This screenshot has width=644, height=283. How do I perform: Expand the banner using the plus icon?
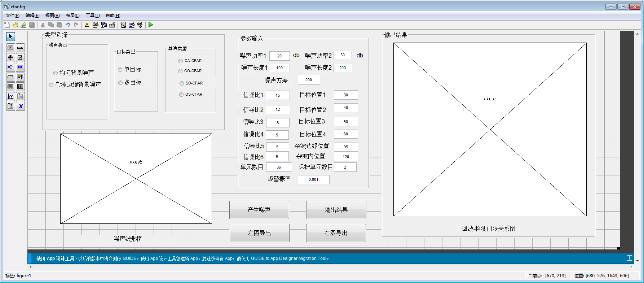629,258
